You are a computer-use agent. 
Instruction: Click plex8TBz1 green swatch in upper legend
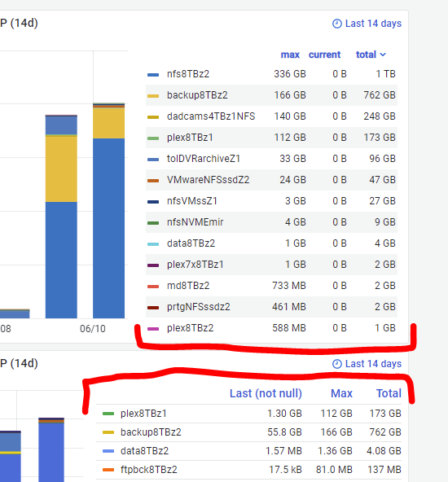tap(153, 138)
